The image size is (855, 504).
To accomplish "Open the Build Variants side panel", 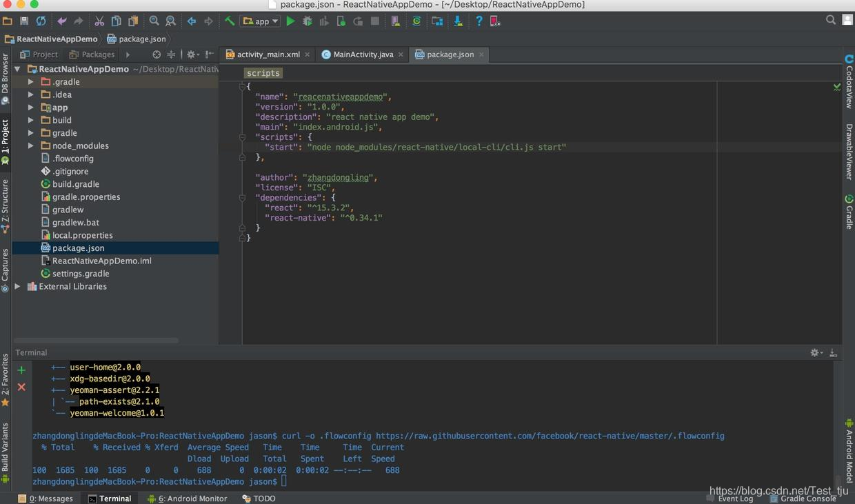I will 5,452.
